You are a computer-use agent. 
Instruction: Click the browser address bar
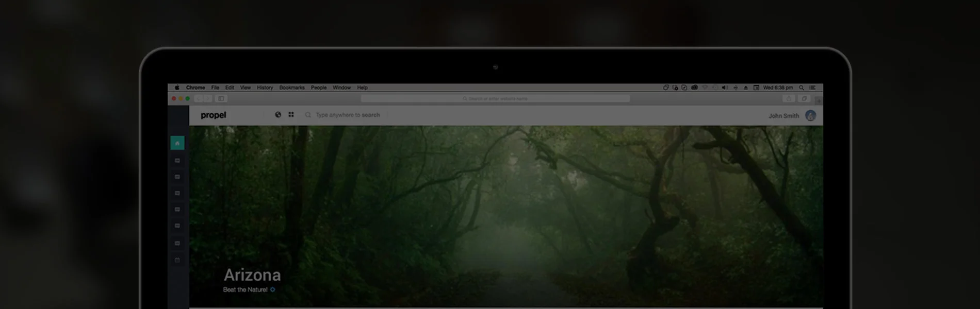click(x=495, y=98)
